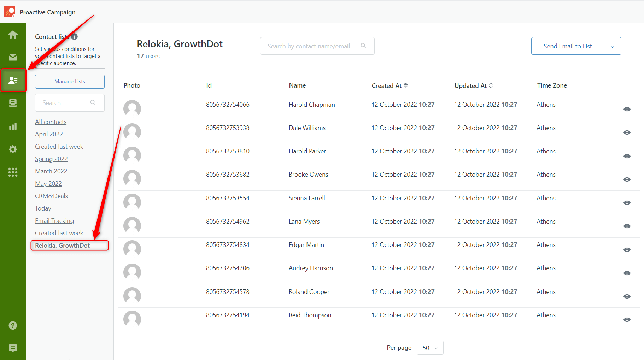The image size is (644, 360).
Task: Click the apps grid icon in sidebar
Action: pos(13,172)
